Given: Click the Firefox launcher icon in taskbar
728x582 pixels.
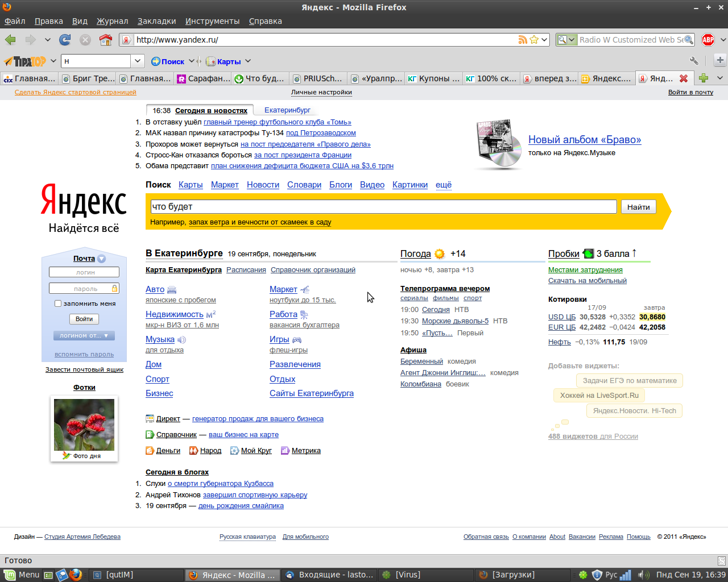Looking at the screenshot, I should tap(76, 575).
